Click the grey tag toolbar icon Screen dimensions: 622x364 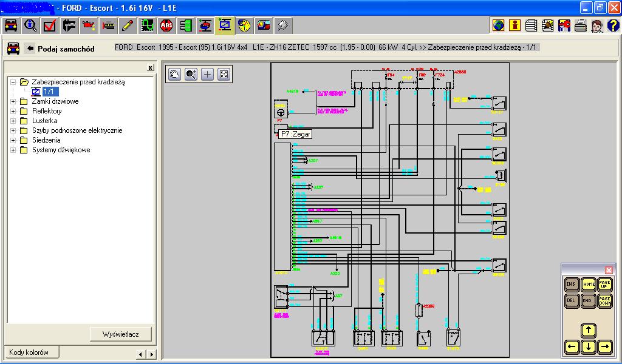[x=283, y=25]
